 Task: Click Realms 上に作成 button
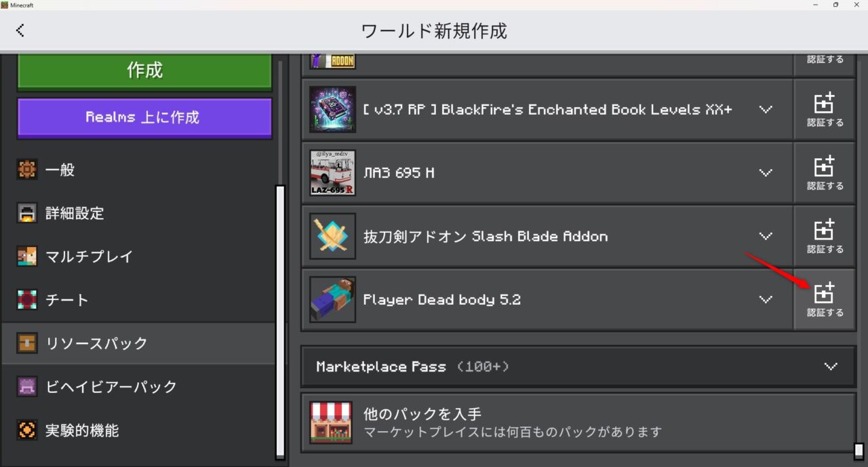coord(144,117)
